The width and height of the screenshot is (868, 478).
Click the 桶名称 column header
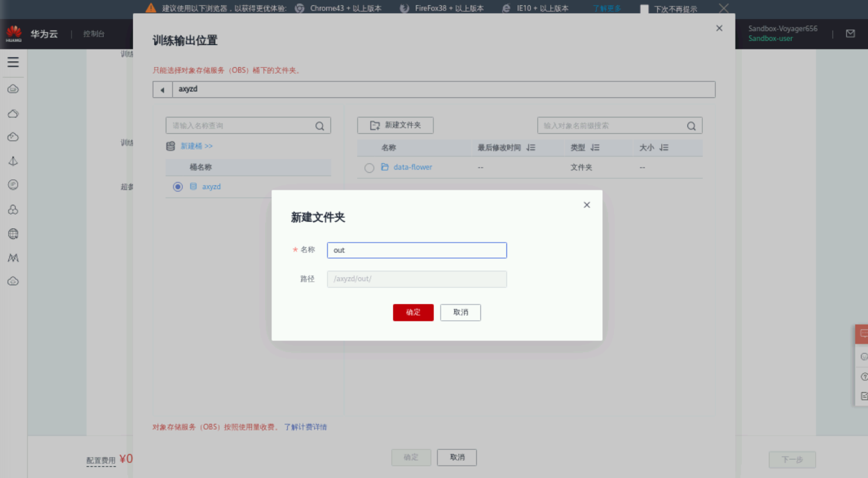tap(200, 168)
